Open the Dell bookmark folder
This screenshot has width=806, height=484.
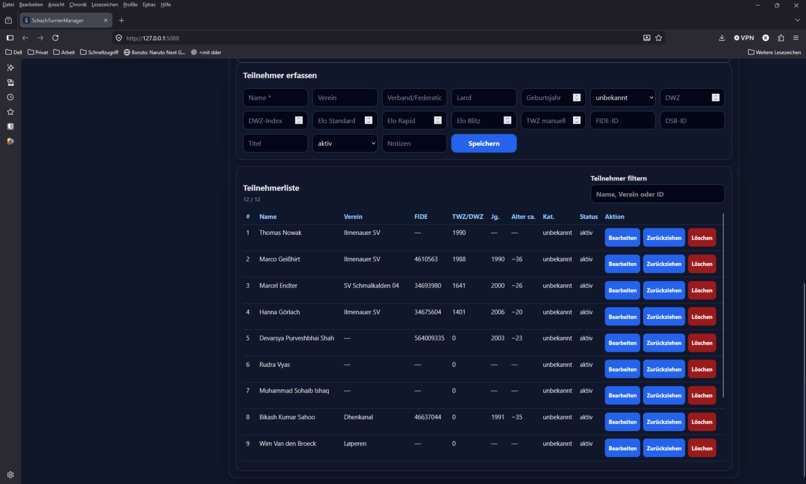point(14,52)
